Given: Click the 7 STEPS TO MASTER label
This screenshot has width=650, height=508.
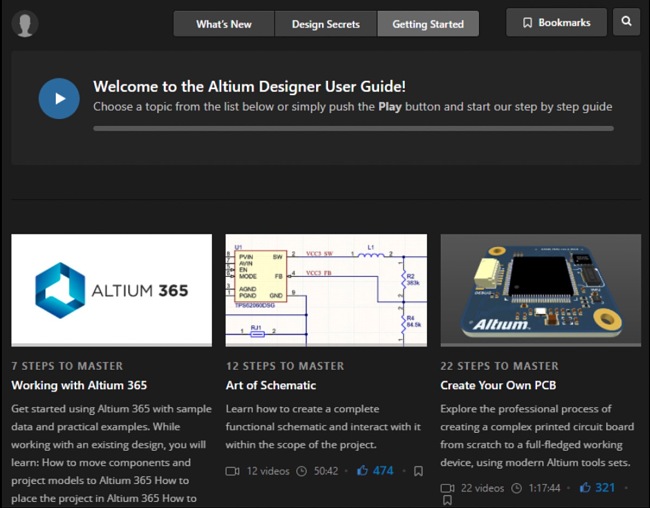Looking at the screenshot, I should coord(67,366).
